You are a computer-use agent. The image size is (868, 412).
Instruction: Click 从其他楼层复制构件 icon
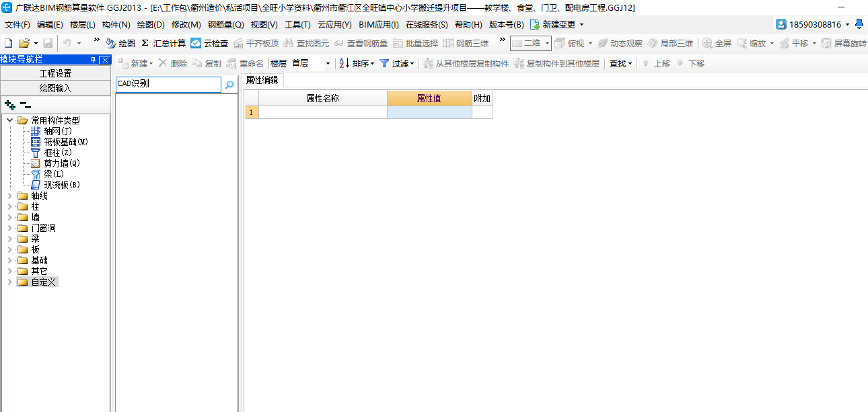pos(428,63)
